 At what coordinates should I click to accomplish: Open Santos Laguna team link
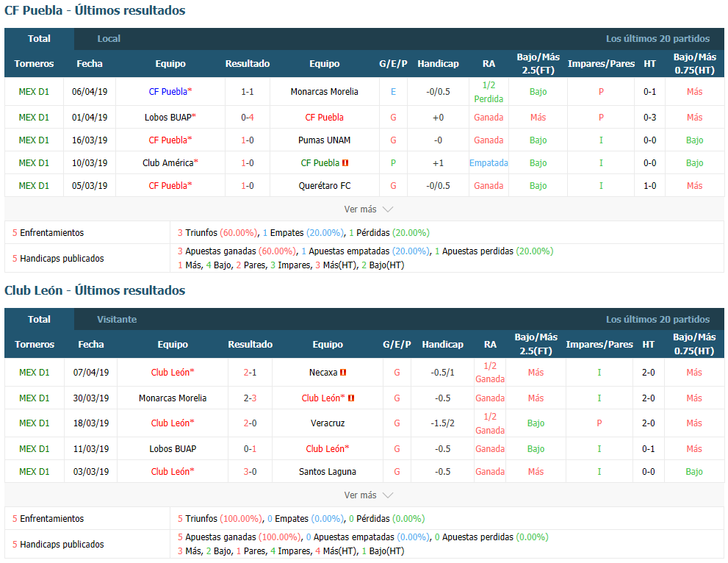pyautogui.click(x=328, y=472)
